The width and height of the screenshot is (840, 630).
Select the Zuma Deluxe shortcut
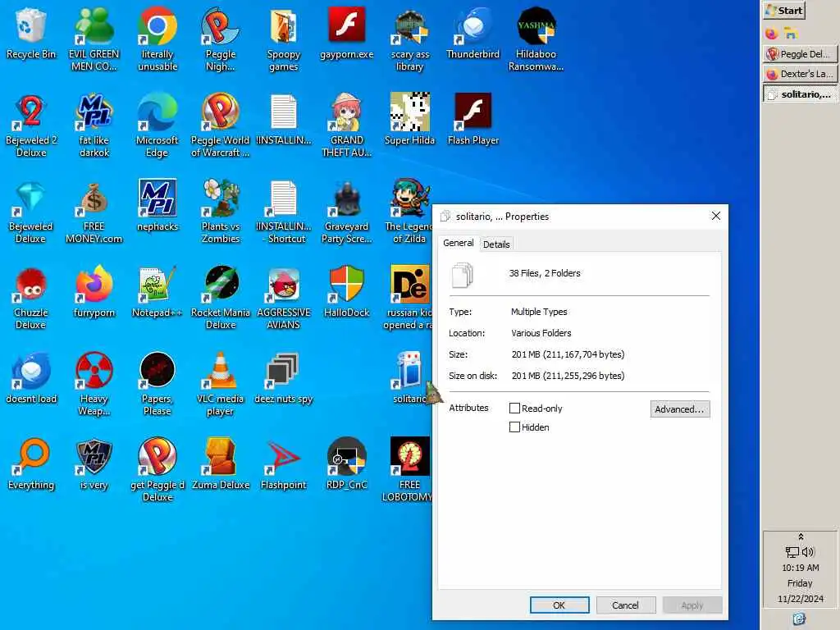tap(220, 464)
